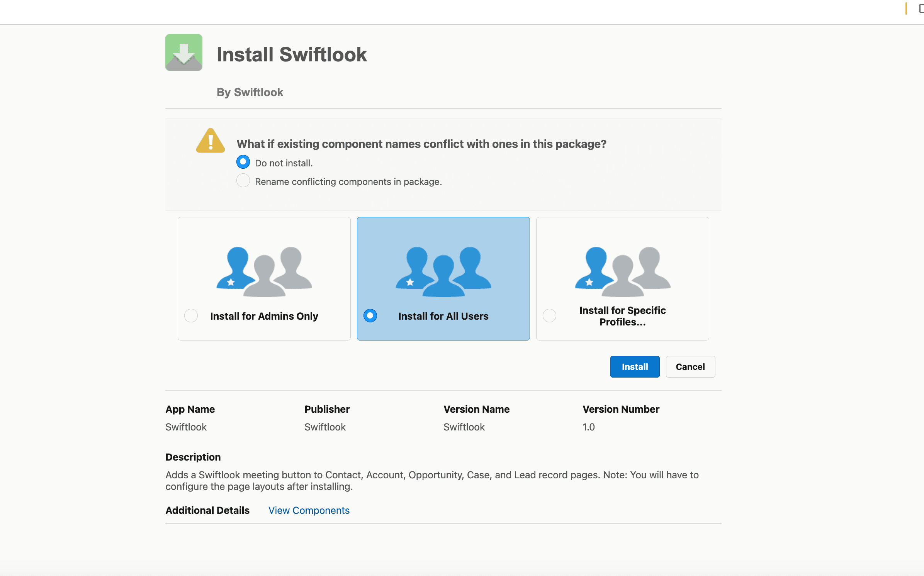Click the Swiftlook value under Publisher
Viewport: 924px width, 576px height.
point(325,427)
